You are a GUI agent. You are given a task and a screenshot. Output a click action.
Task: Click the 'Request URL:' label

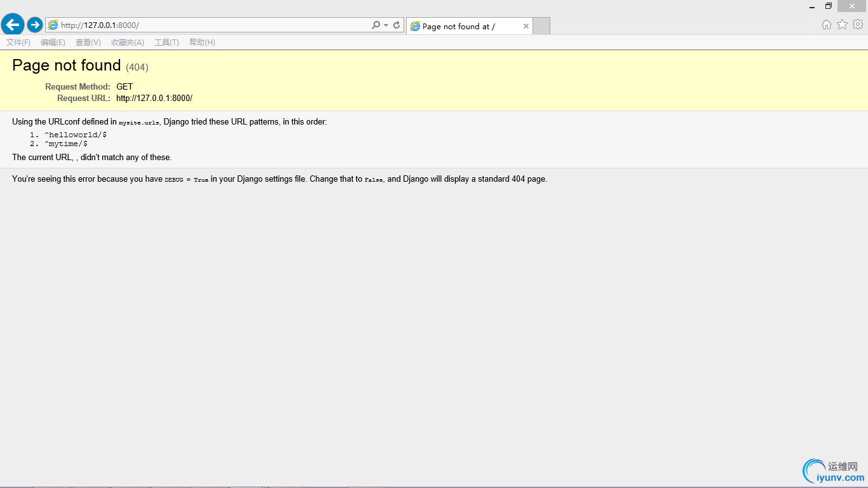(x=84, y=98)
